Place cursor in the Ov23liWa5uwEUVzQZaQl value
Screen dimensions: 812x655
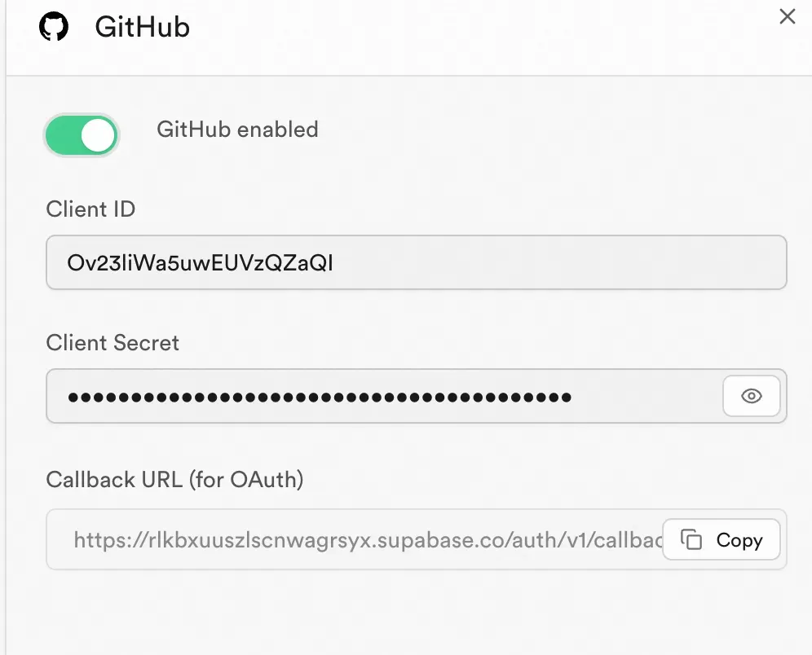pos(200,263)
